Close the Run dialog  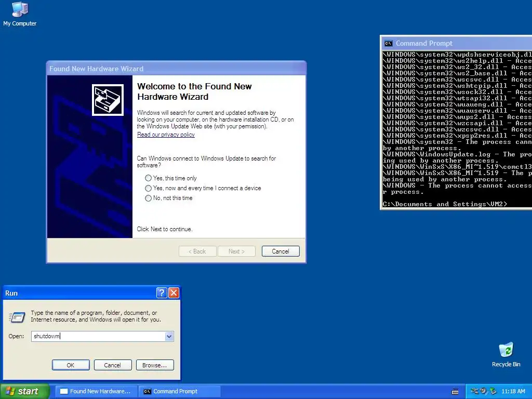(174, 293)
